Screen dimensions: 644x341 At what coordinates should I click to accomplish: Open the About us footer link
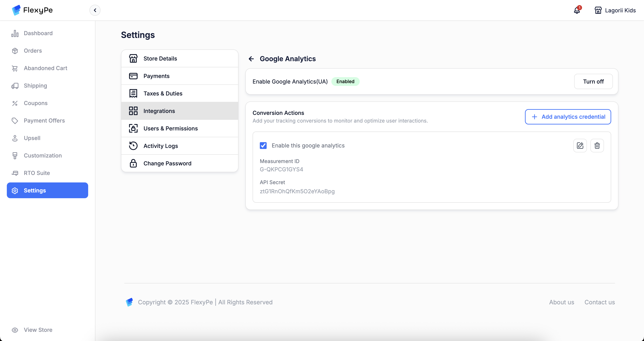click(x=562, y=302)
